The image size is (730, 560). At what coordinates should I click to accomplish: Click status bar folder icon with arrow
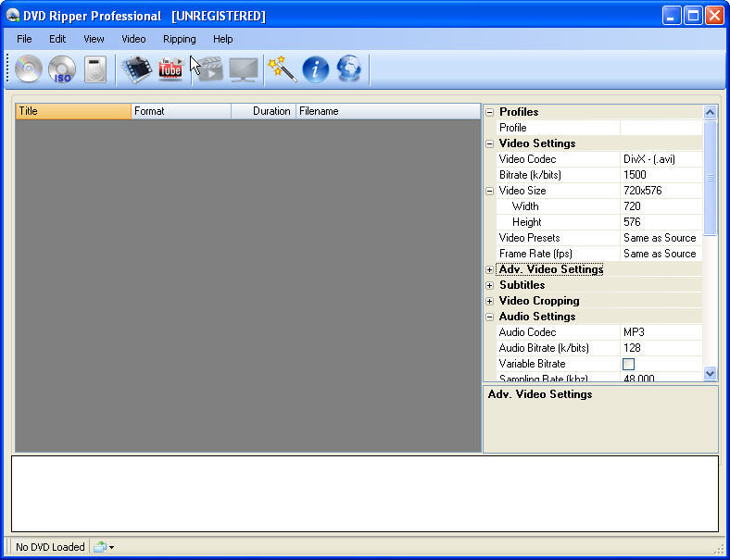click(x=104, y=547)
